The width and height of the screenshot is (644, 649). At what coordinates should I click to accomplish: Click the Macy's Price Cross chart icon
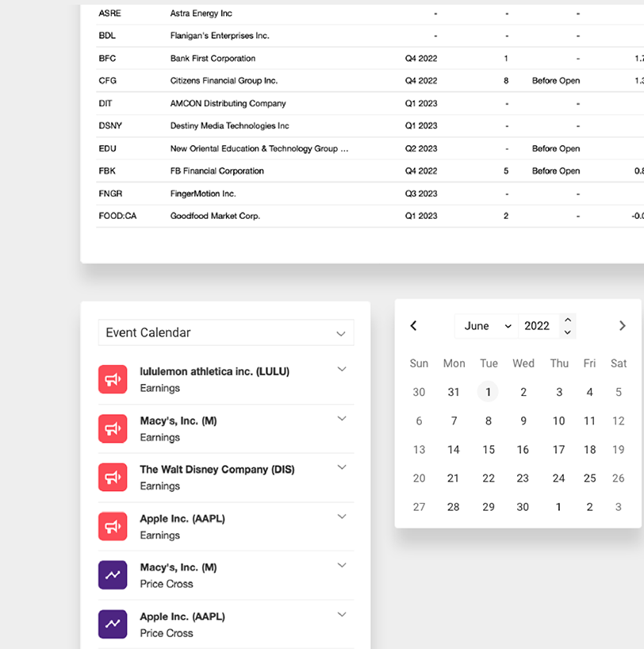click(113, 575)
